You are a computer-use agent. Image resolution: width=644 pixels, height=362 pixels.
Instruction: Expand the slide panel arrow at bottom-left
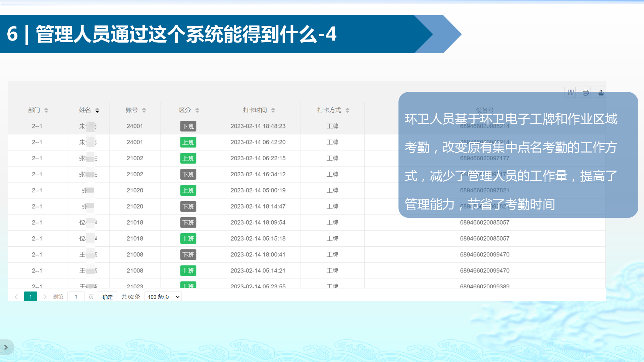point(6,347)
